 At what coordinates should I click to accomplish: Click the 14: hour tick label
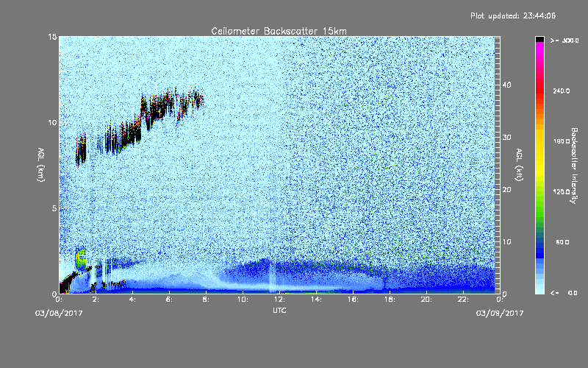316,300
